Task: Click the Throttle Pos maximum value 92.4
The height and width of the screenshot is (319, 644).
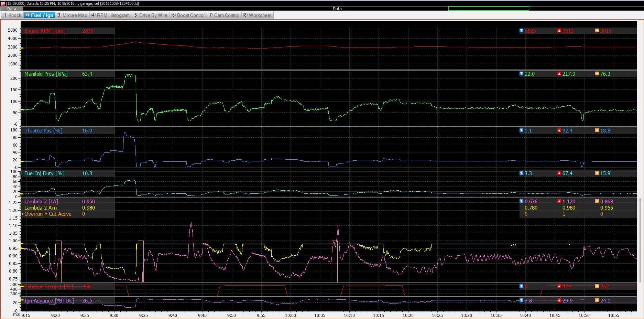Action: (567, 130)
